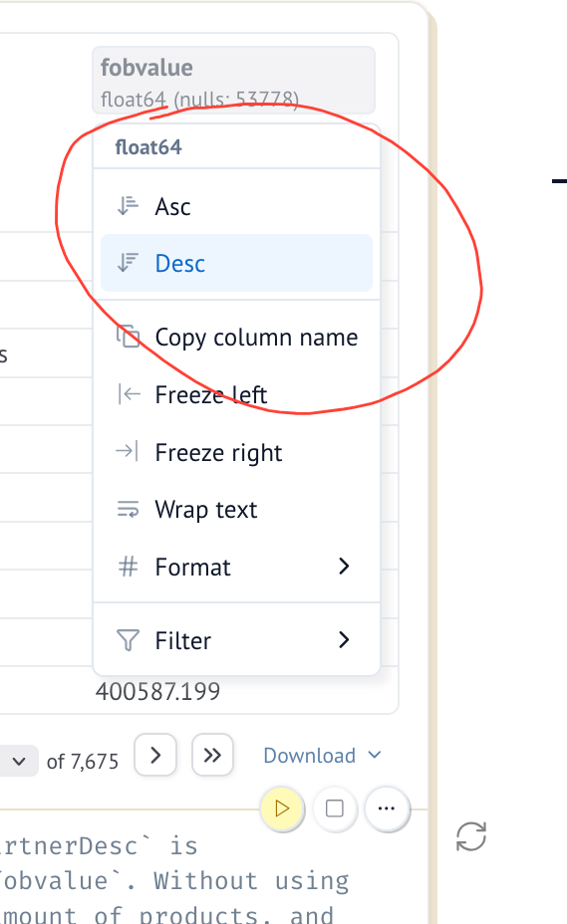Click the Freeze right arrow icon
Screen dimensions: 567x924
pos(128,452)
